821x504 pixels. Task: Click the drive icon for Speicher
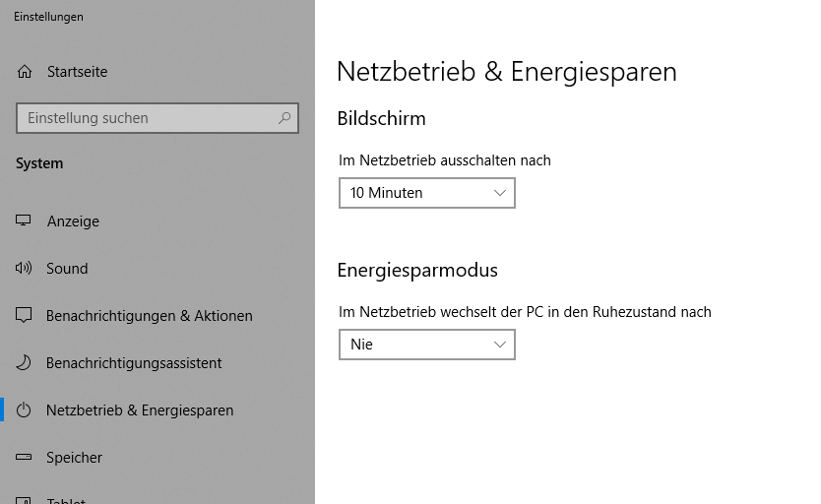24,457
